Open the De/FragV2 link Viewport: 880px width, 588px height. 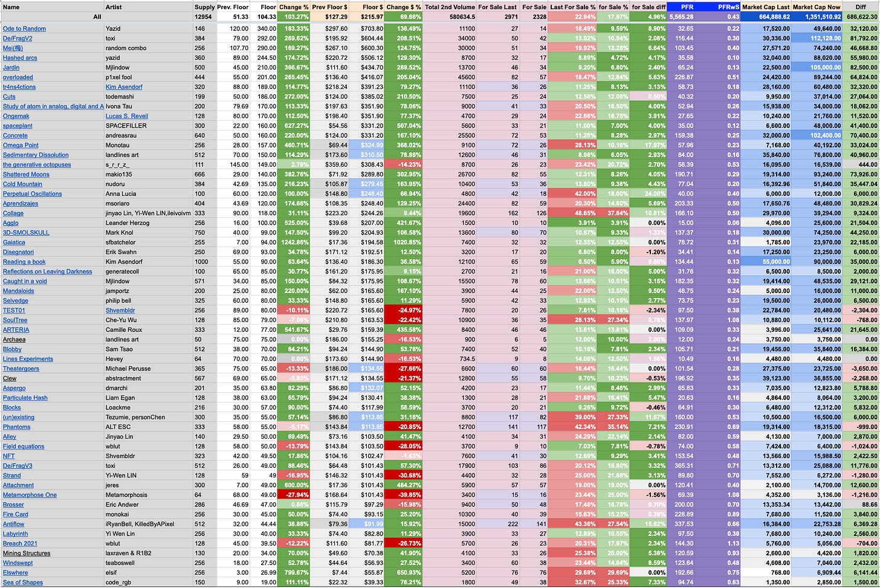[18, 38]
